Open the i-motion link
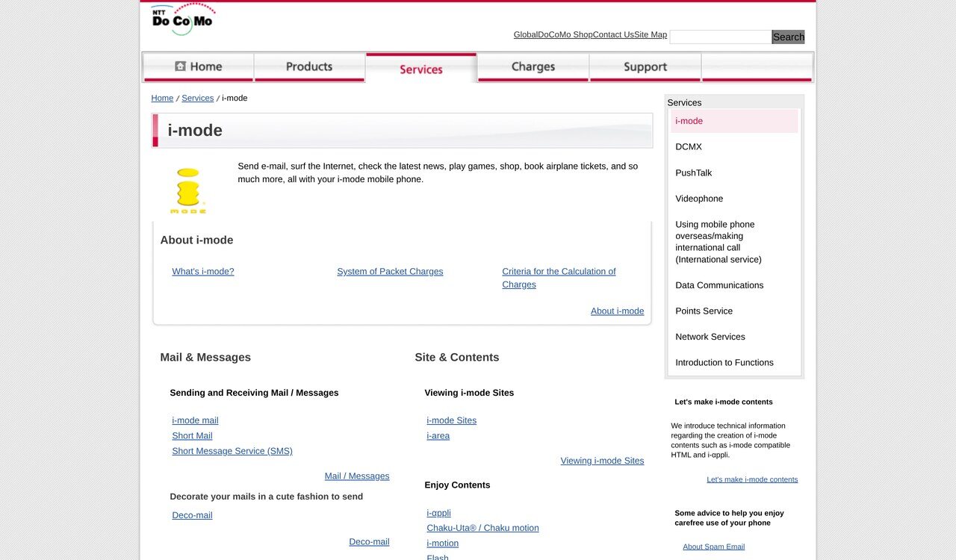This screenshot has height=560, width=956. coord(442,544)
